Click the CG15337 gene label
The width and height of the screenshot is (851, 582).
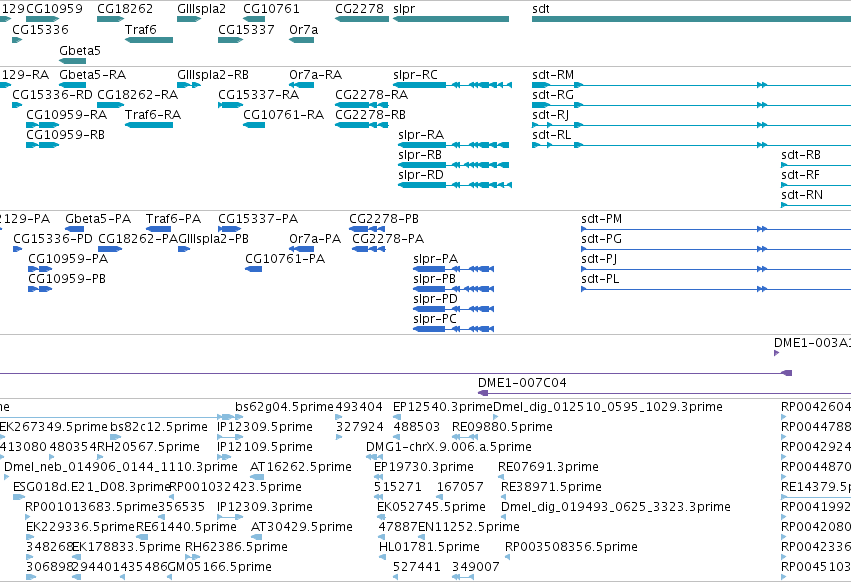pyautogui.click(x=246, y=29)
